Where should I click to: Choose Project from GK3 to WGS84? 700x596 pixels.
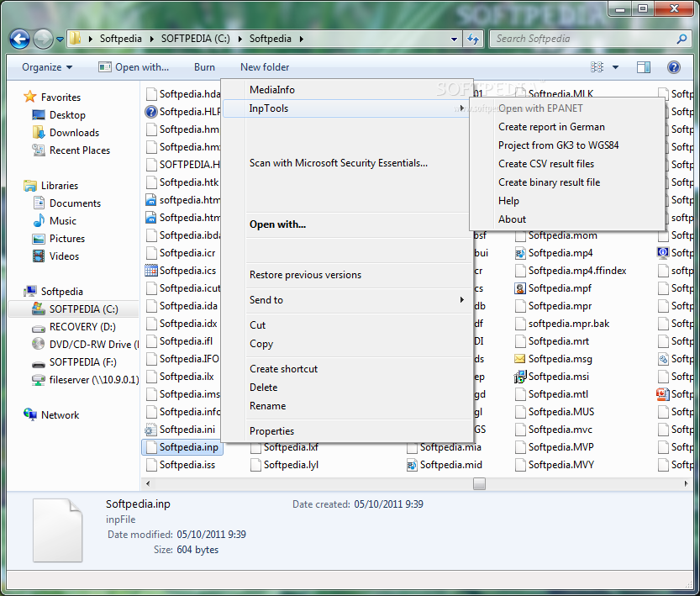(x=567, y=145)
